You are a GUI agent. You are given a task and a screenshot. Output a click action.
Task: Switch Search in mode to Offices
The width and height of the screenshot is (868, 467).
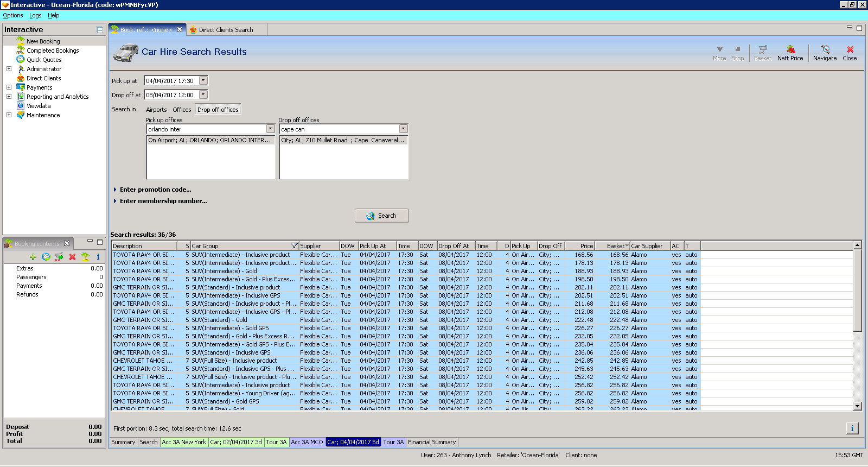182,110
